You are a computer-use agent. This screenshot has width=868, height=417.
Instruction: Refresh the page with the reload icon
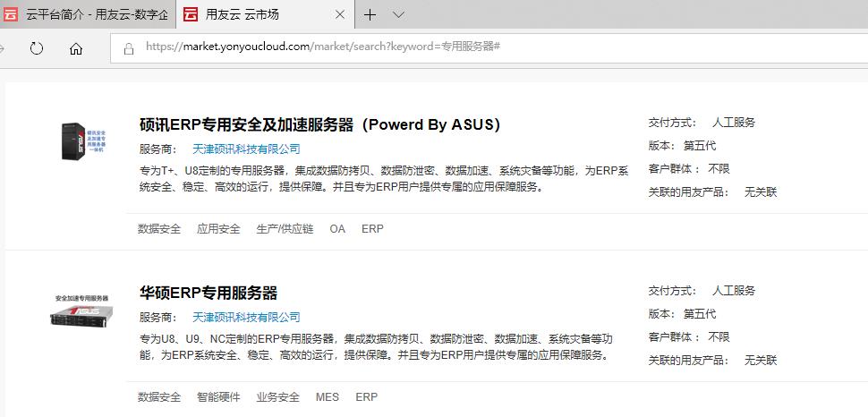pos(37,48)
